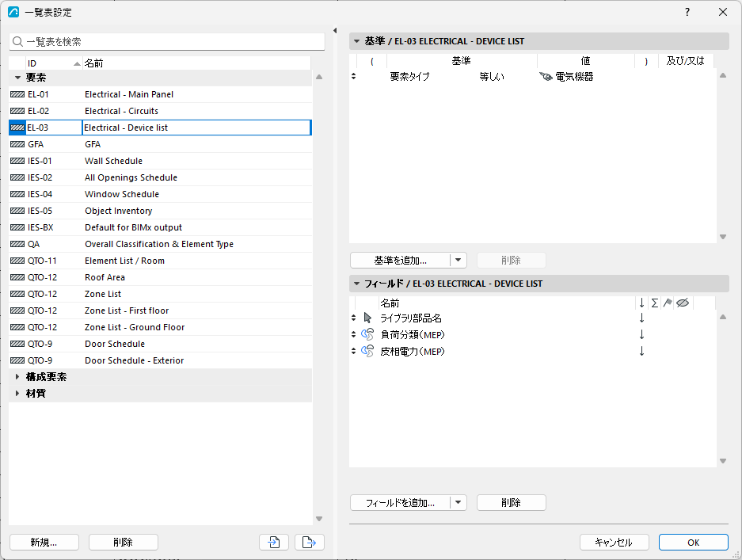The height and width of the screenshot is (560, 742).
Task: Click the 新規... button
Action: pos(44,542)
